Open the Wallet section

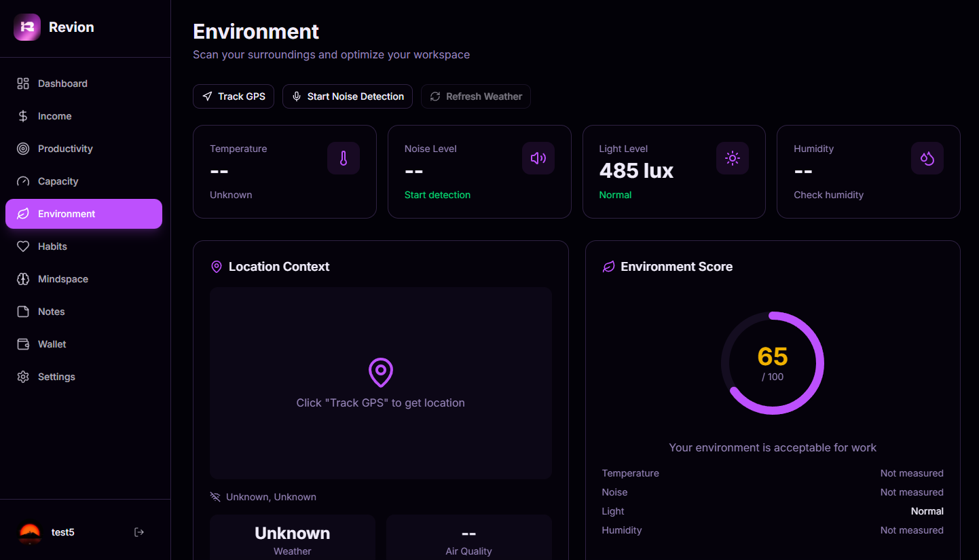click(x=52, y=344)
